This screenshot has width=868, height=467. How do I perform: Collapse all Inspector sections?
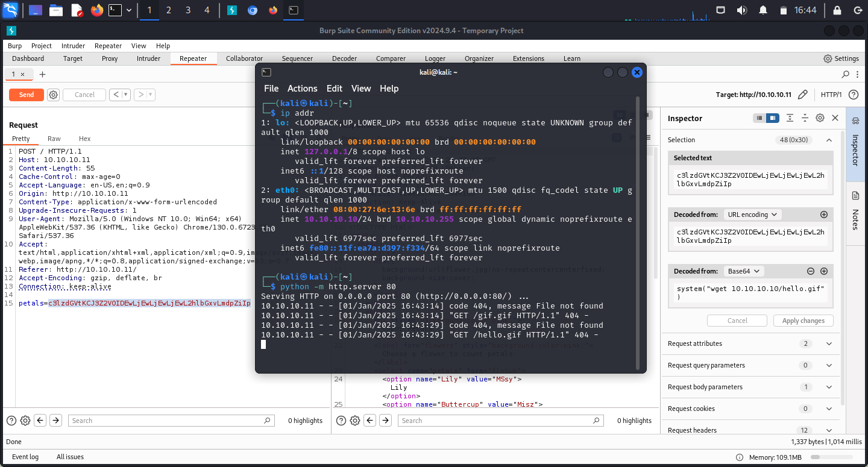pyautogui.click(x=805, y=118)
